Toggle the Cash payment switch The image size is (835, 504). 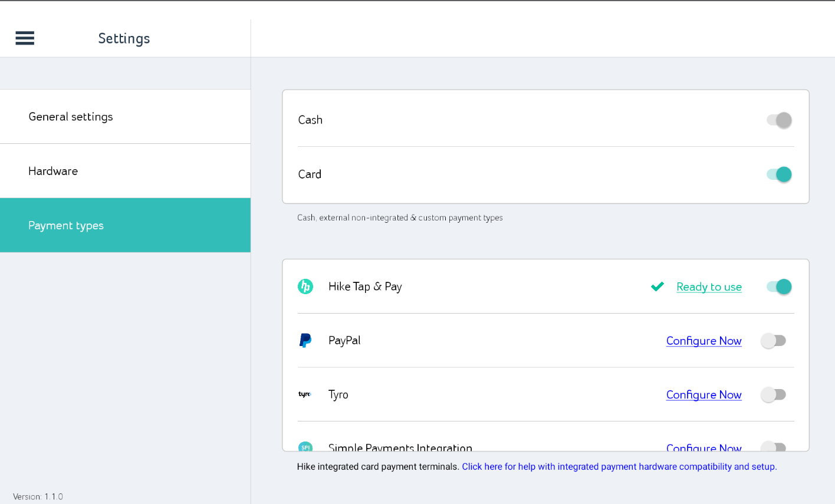click(x=778, y=120)
